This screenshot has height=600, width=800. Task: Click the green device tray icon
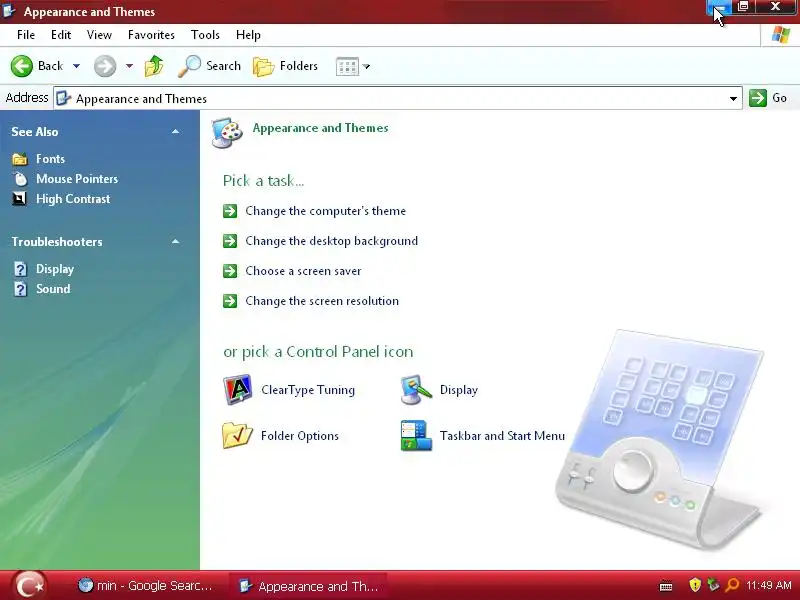coord(713,585)
